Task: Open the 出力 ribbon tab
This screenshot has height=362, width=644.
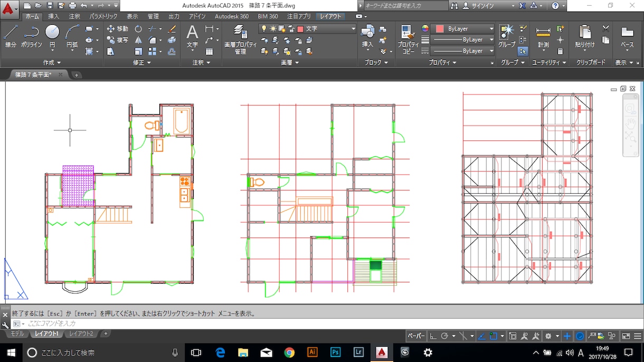Action: 174,16
